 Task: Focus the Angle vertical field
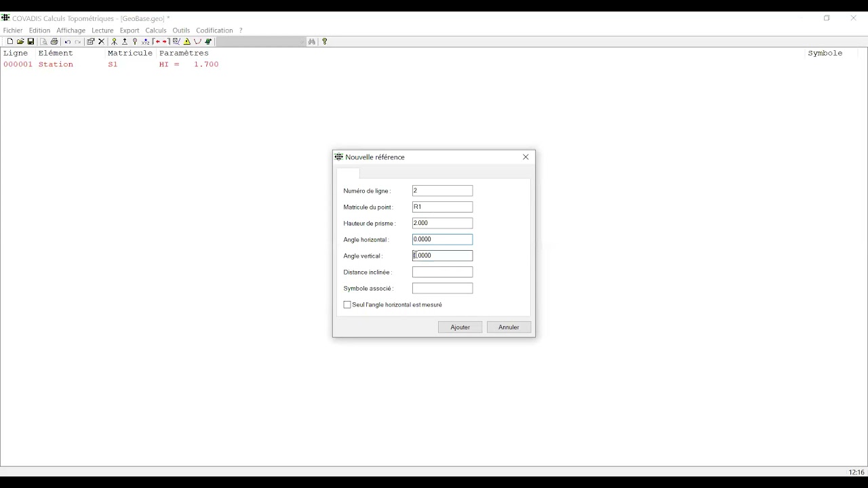click(442, 256)
